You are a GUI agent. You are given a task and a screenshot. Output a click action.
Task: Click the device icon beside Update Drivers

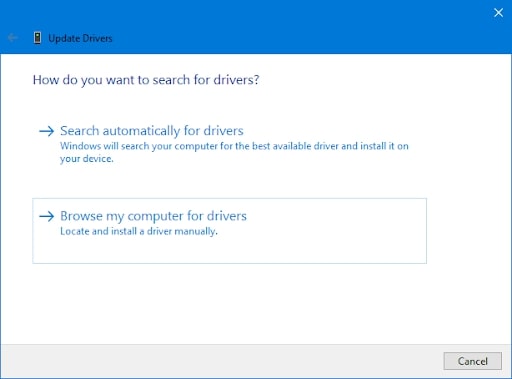point(37,38)
